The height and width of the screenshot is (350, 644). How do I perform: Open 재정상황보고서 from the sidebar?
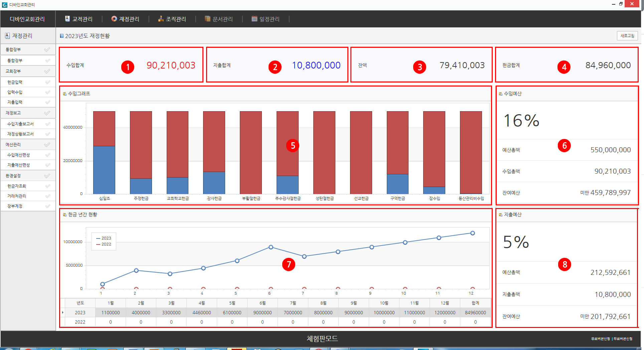tap(20, 134)
